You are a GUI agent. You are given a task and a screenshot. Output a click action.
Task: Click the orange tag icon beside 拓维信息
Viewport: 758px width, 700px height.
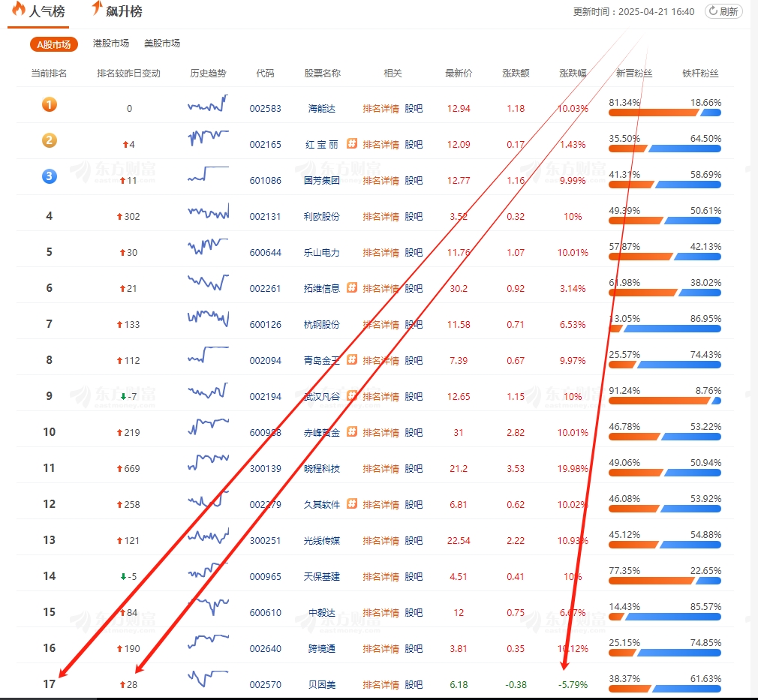click(x=352, y=287)
